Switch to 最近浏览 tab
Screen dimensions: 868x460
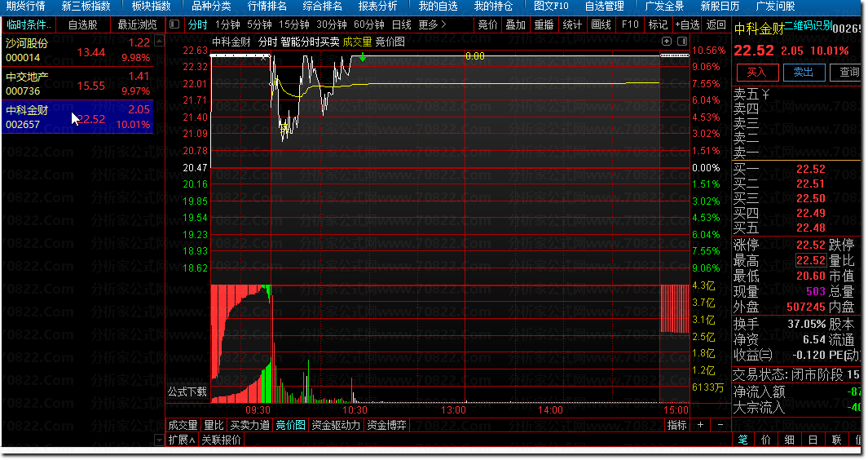point(137,25)
